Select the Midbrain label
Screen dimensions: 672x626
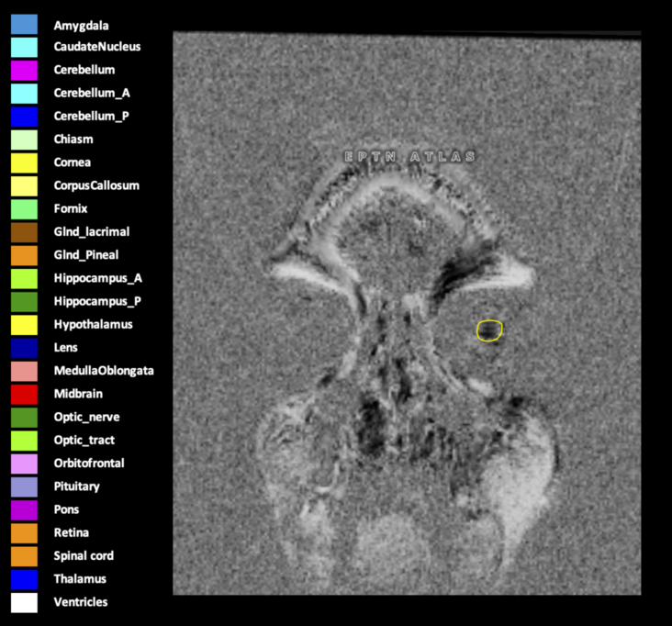coord(78,394)
